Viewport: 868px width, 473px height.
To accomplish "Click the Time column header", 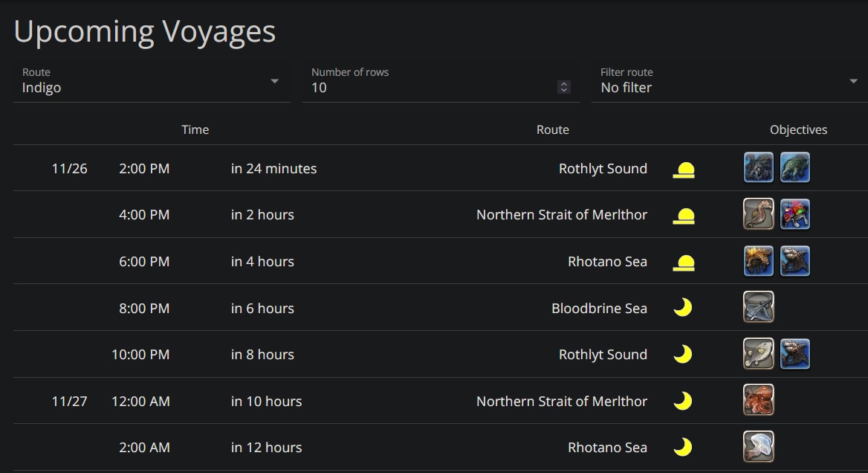I will tap(195, 129).
